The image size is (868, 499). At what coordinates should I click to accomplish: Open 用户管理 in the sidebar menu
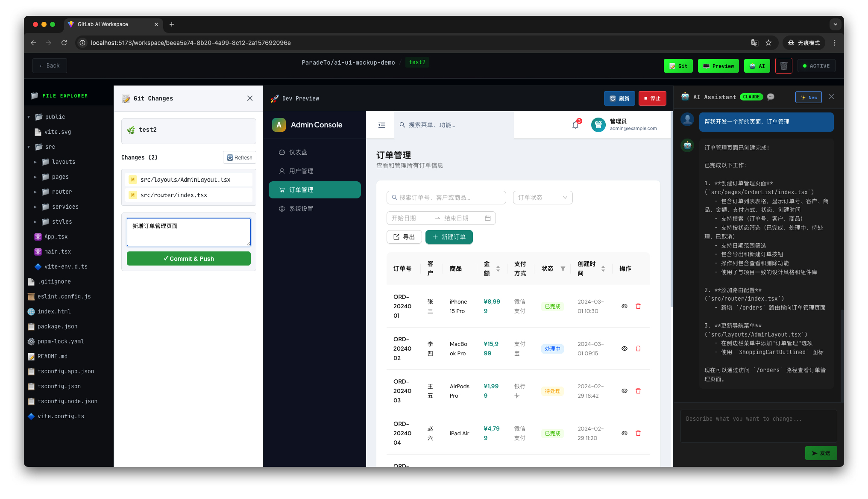pyautogui.click(x=301, y=171)
